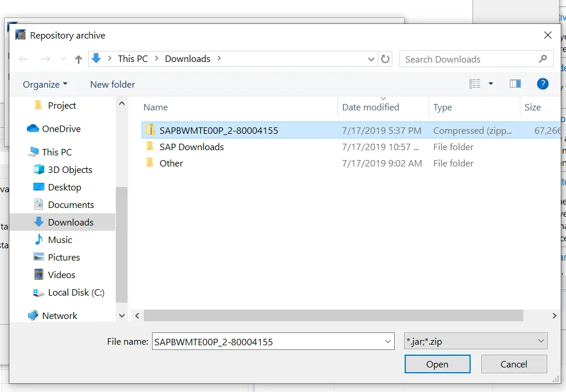Go up one folder level
This screenshot has height=392, width=566.
78,58
